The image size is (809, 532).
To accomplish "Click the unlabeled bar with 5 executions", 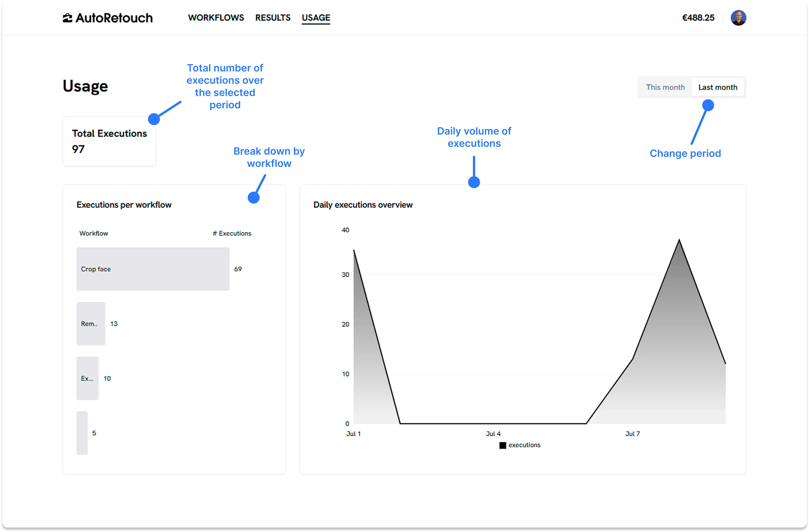I will 82,433.
